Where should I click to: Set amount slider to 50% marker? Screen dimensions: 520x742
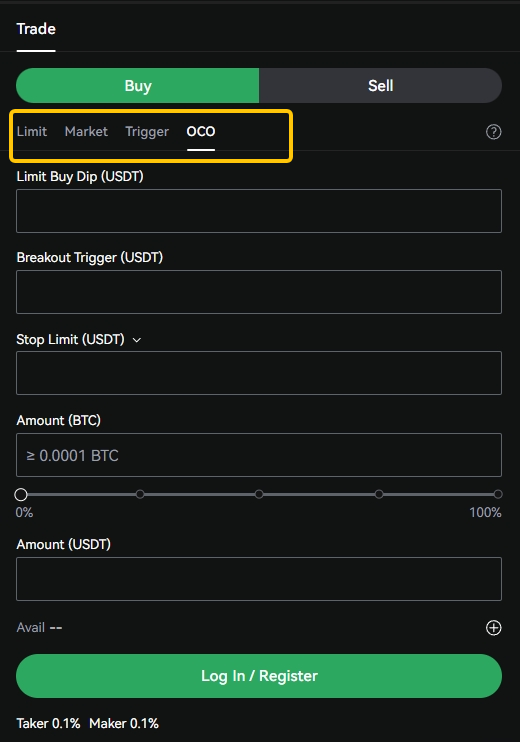point(259,494)
